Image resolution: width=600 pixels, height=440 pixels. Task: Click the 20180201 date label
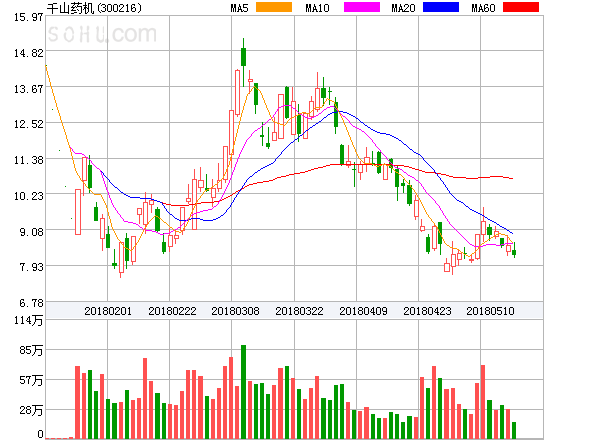tap(108, 311)
